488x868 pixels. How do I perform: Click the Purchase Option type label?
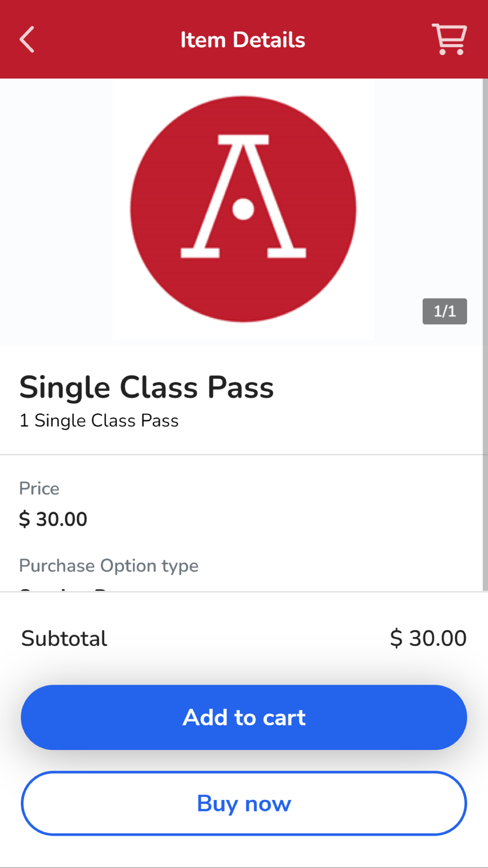pyautogui.click(x=109, y=566)
